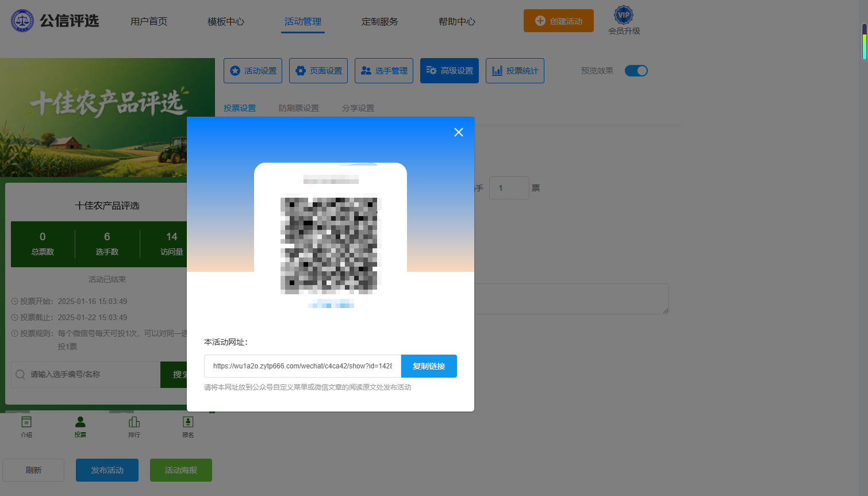Viewport: 868px width, 496px height.
Task: Click the 创建活动 create button
Action: [559, 21]
